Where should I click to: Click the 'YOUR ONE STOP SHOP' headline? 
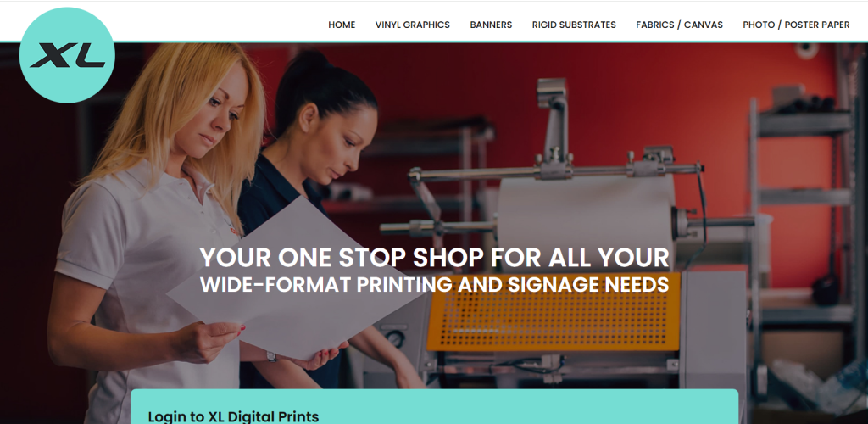pyautogui.click(x=435, y=258)
